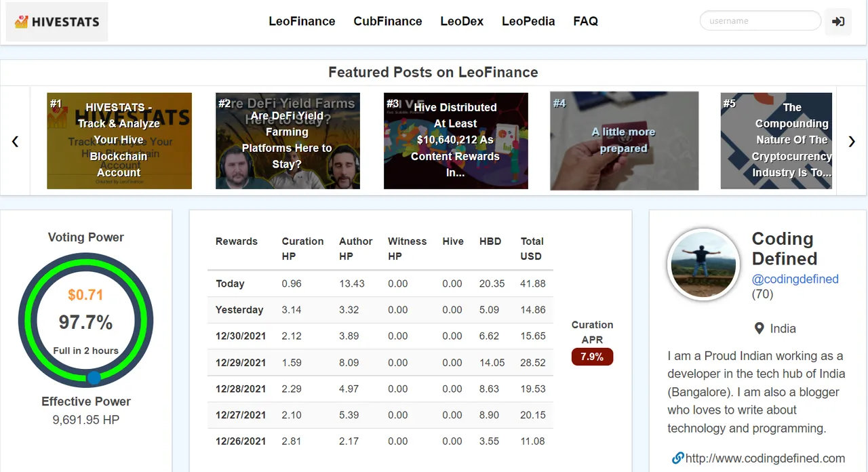Click 12/29/2021 HBD value 14.05
The image size is (868, 472).
click(x=492, y=363)
